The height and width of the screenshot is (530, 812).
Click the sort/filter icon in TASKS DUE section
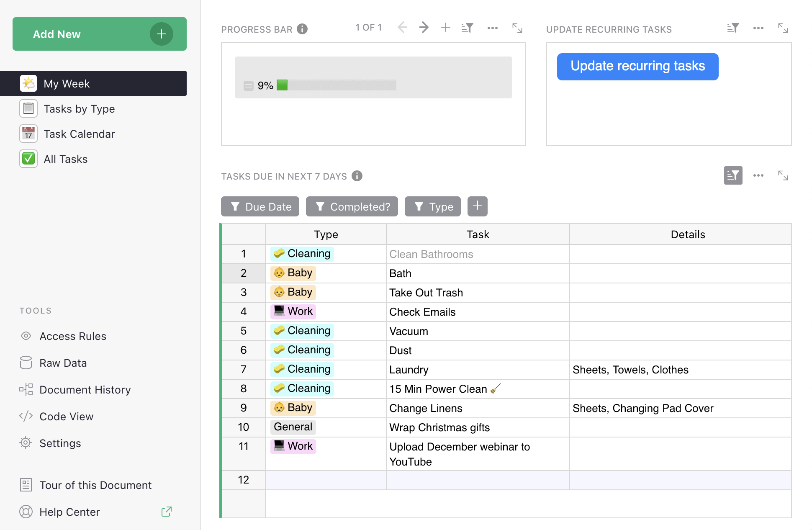[733, 176]
